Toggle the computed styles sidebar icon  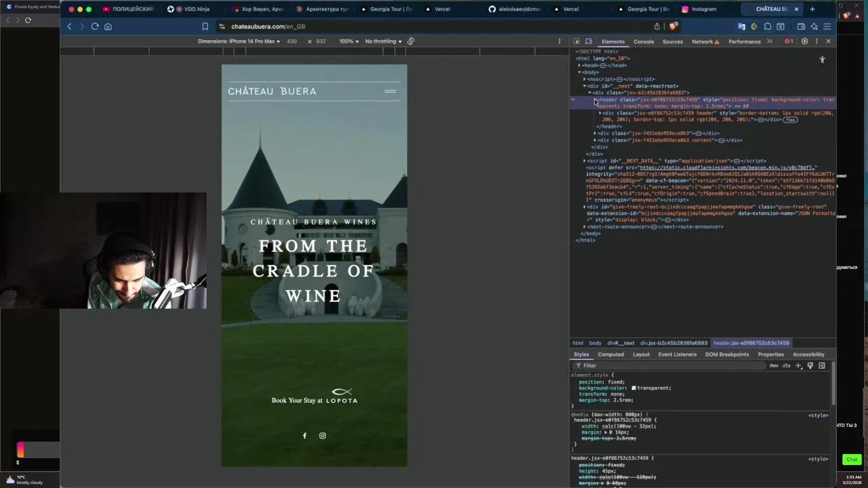822,365
